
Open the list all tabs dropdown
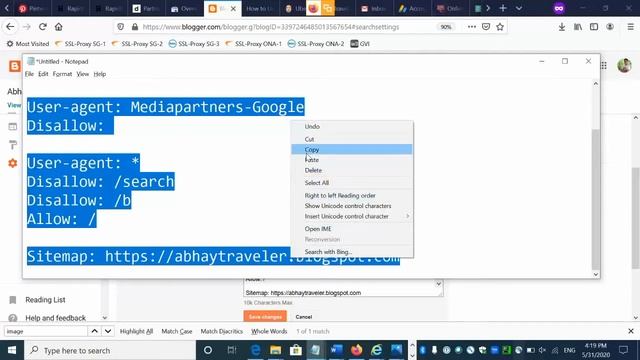point(519,8)
